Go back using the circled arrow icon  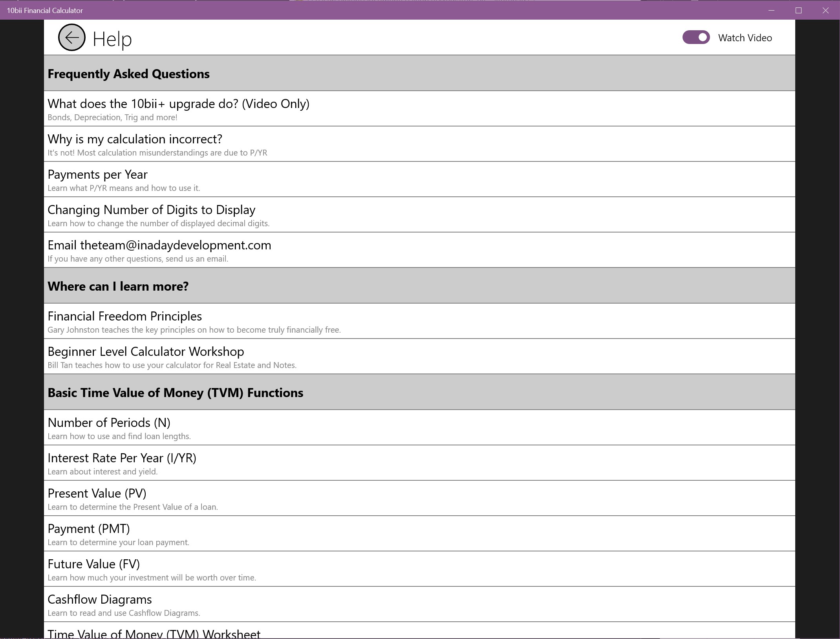pos(71,38)
